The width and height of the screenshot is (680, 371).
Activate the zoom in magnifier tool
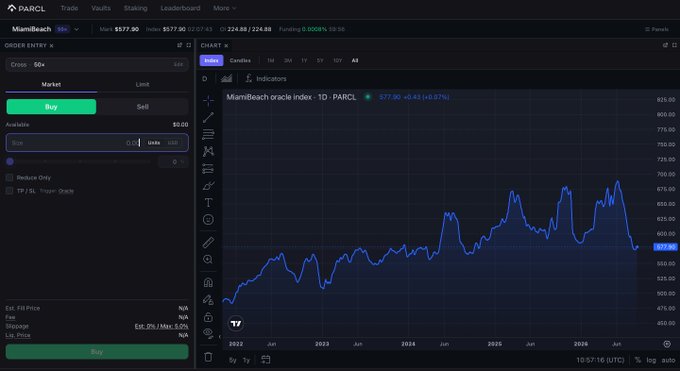[x=208, y=259]
